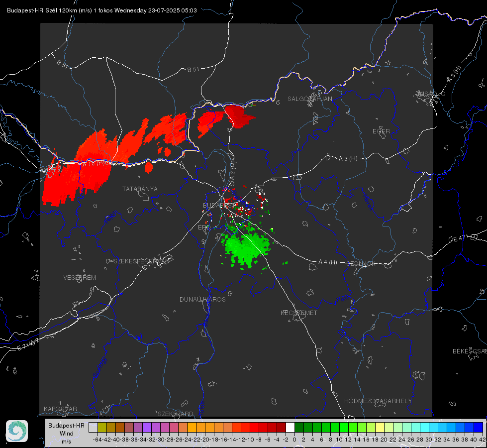Click the SZEKESFEHERVAR city label

coord(141,261)
